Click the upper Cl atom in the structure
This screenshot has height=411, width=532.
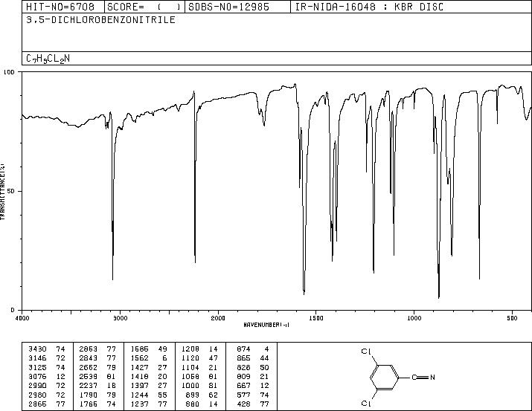point(366,352)
